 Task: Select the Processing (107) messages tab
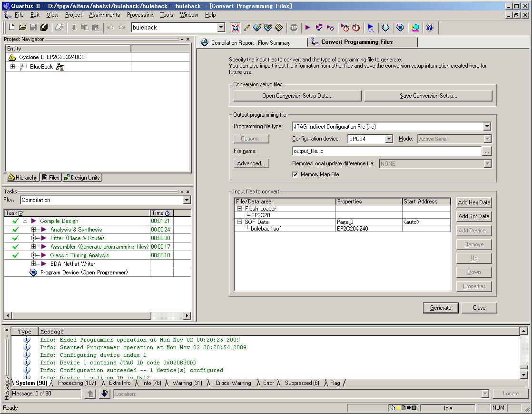coord(77,383)
